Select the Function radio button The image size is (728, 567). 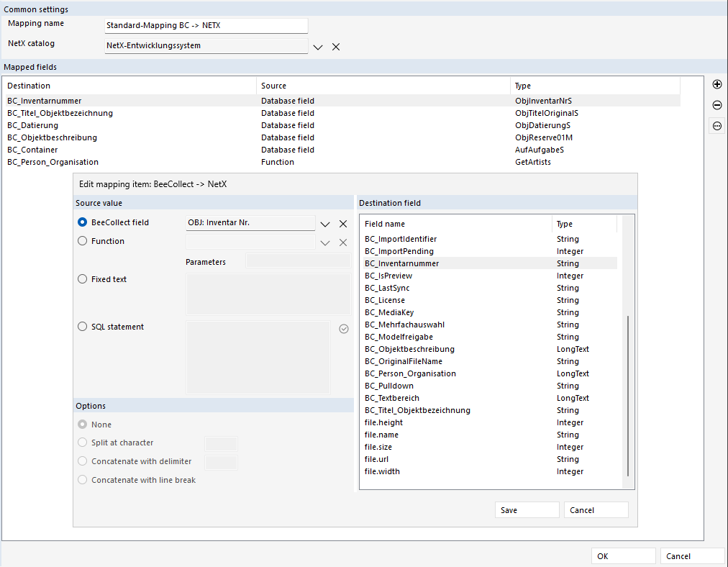coord(82,241)
